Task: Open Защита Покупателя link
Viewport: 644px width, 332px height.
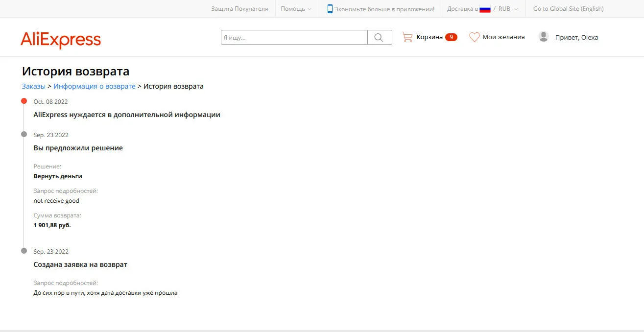Action: point(239,9)
